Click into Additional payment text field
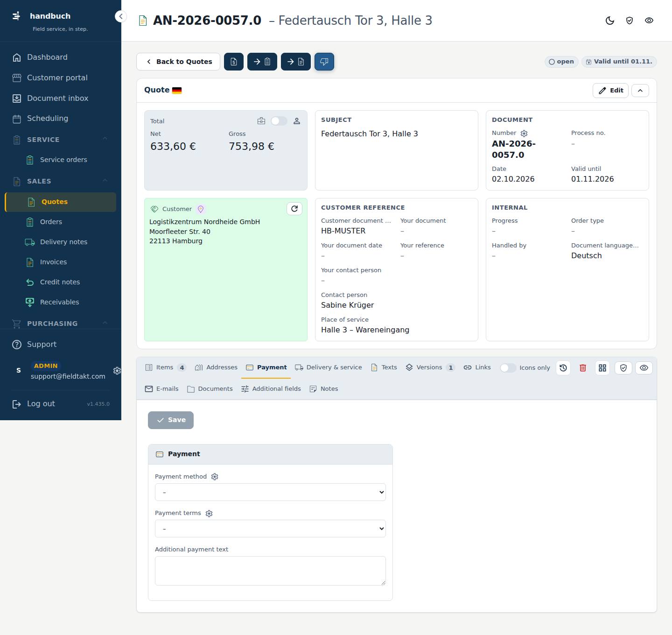This screenshot has height=635, width=672. point(270,571)
